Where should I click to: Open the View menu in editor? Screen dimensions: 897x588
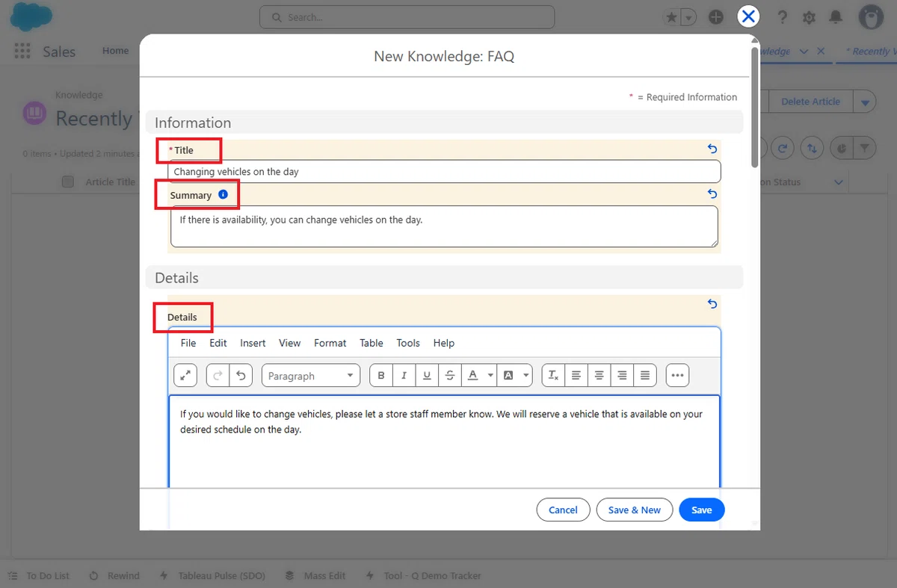tap(290, 343)
